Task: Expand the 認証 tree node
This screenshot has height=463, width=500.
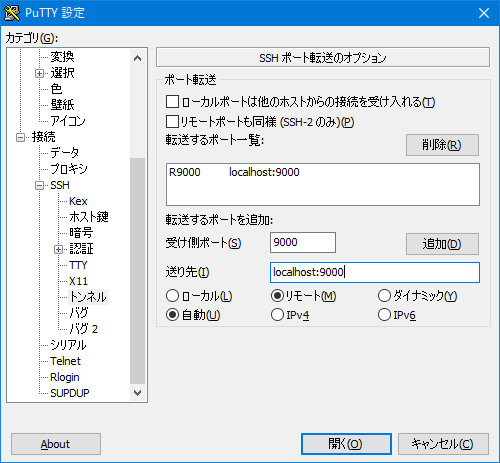Action: point(58,249)
